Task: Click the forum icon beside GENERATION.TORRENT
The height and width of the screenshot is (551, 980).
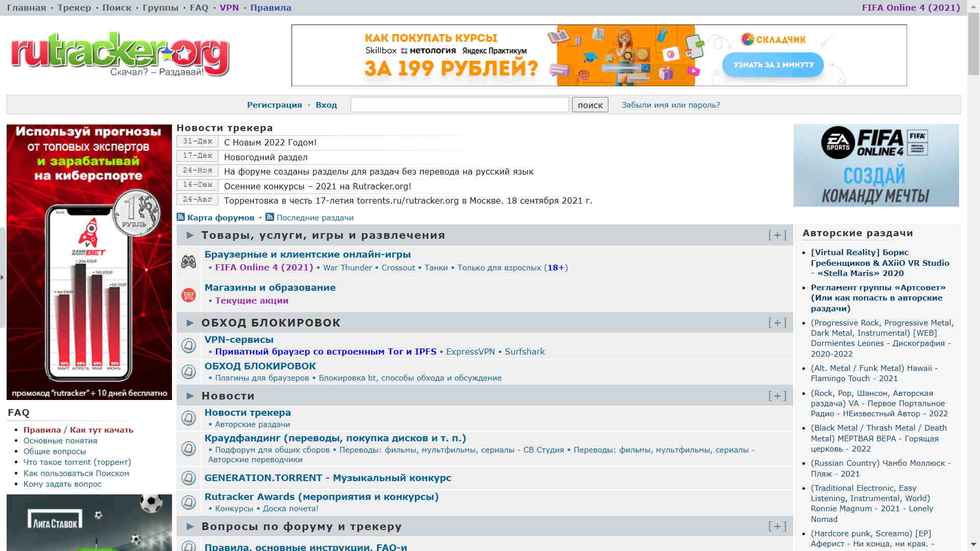Action: click(x=188, y=478)
